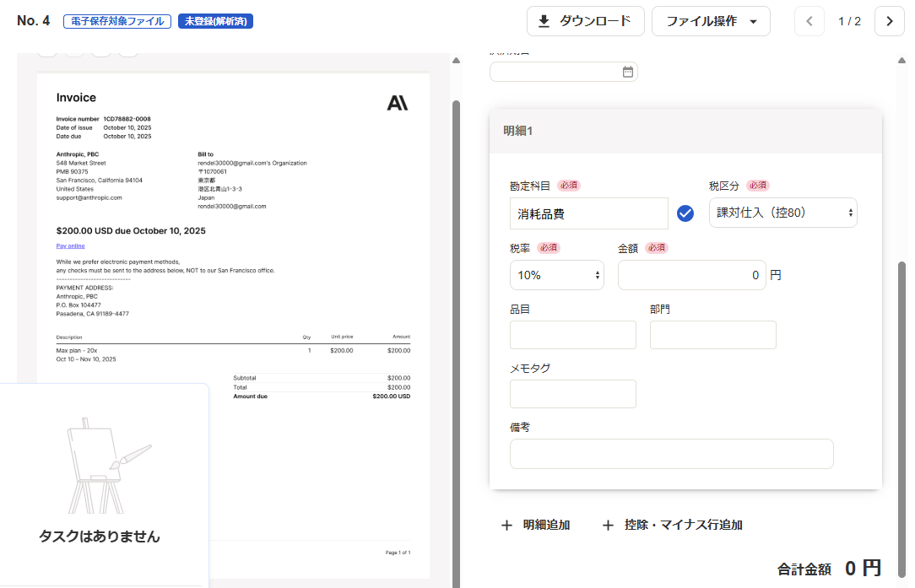Go to the previous file arrow

tap(809, 22)
